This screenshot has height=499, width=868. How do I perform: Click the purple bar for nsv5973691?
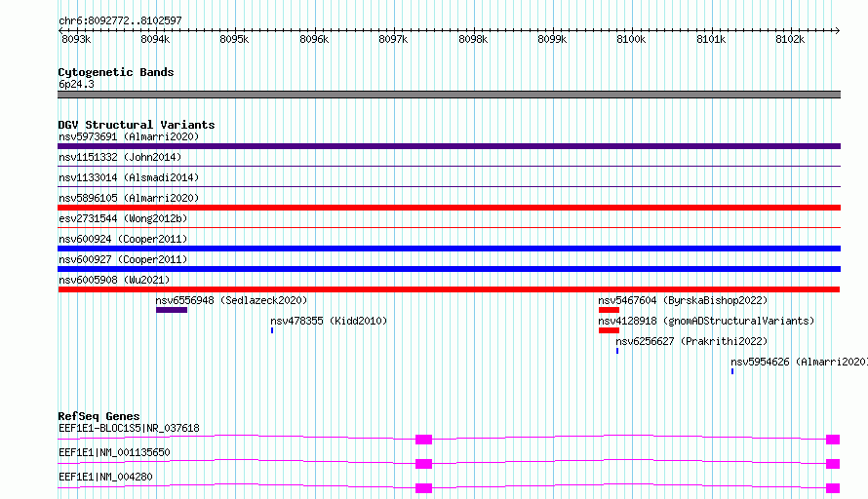click(449, 146)
